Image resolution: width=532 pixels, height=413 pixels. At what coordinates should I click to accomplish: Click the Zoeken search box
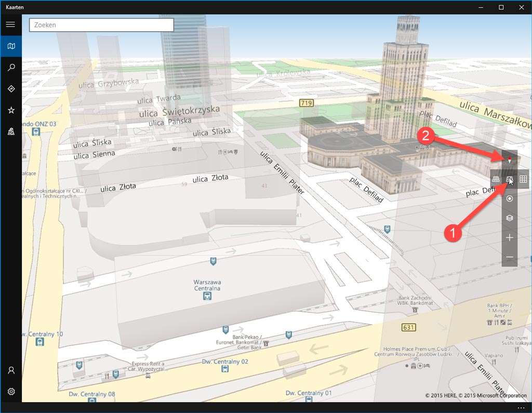101,25
